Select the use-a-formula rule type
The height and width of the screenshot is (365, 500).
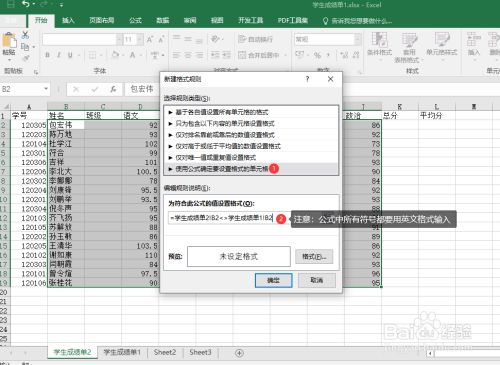tap(251, 169)
